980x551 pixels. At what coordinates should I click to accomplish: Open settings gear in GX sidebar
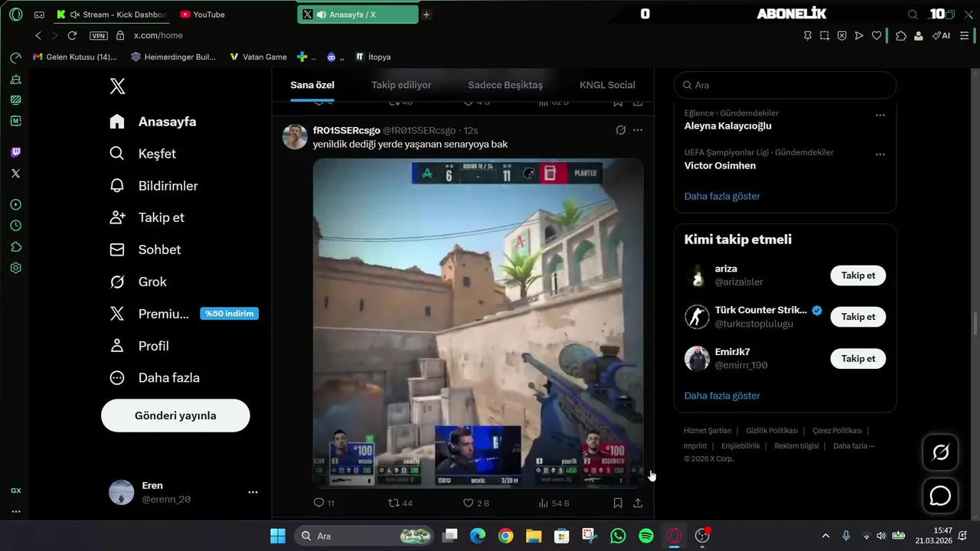(15, 268)
